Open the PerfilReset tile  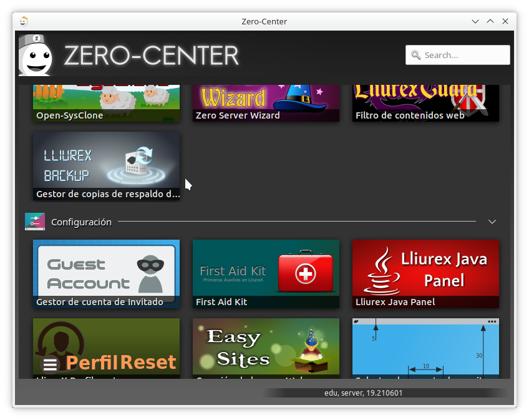point(106,348)
